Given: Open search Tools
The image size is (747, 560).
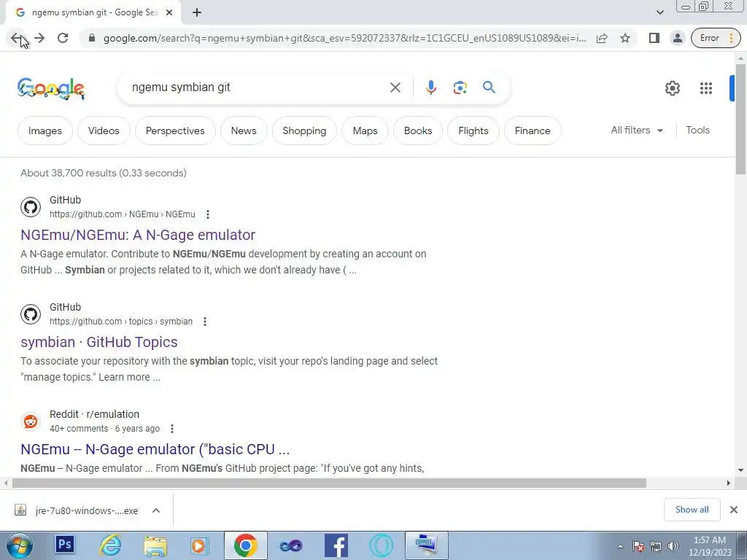Looking at the screenshot, I should (697, 130).
